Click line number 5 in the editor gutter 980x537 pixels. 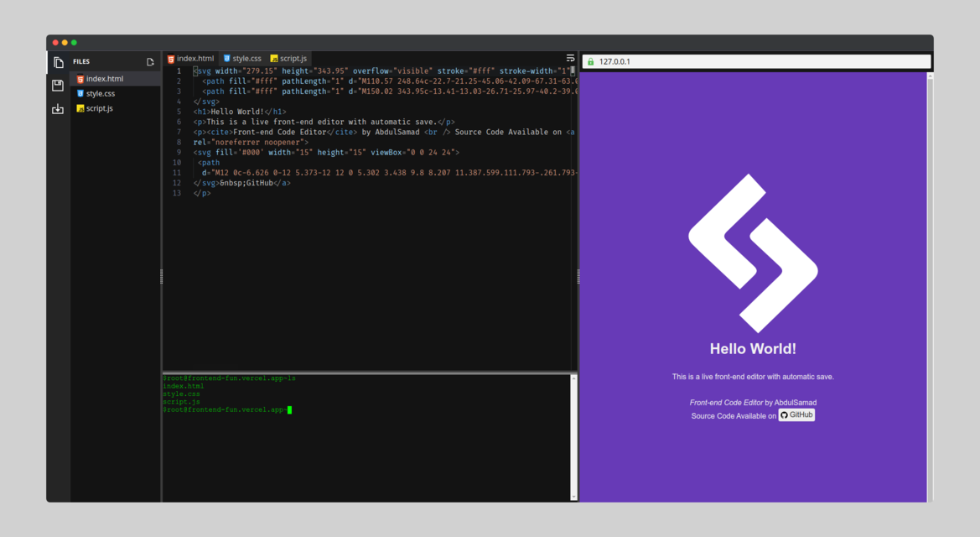(x=179, y=112)
